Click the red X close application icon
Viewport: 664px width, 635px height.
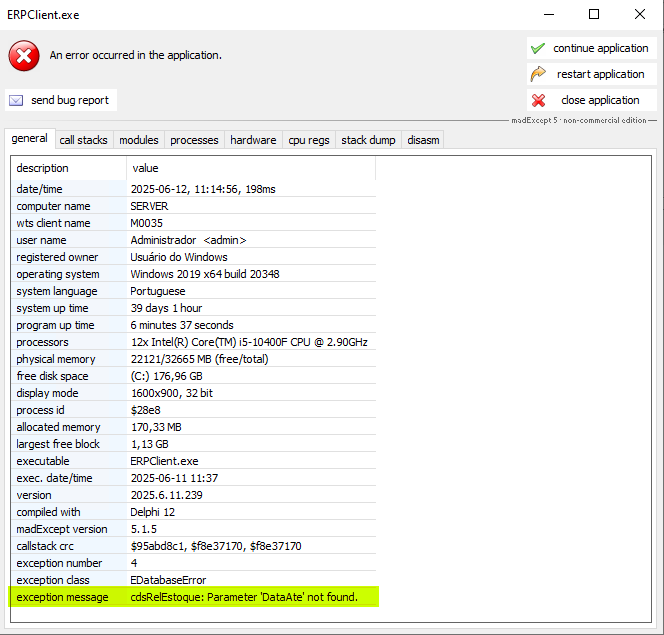point(538,100)
